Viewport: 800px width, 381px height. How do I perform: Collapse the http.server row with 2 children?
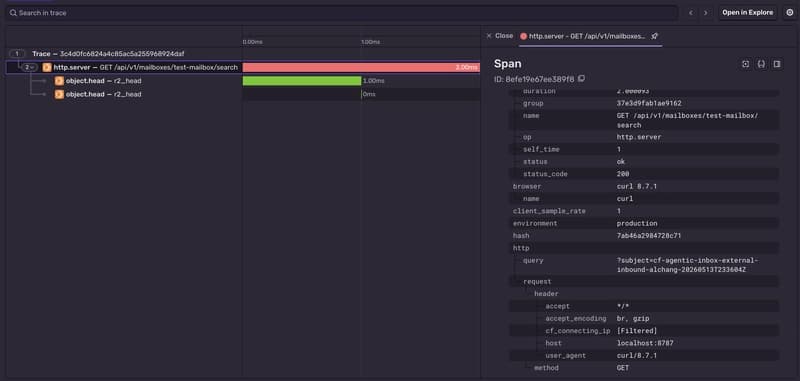click(29, 67)
